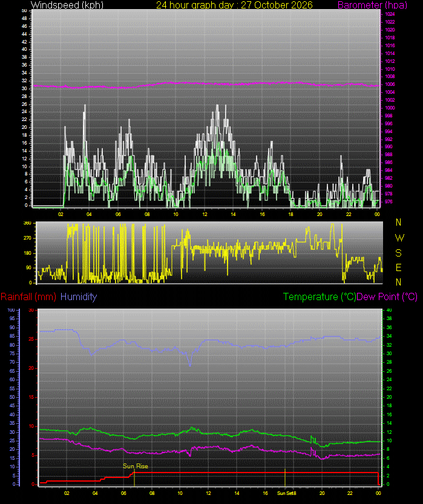Click the 'Barometer (hpa)' label
Screen dimensions: 423x504
[373, 5]
